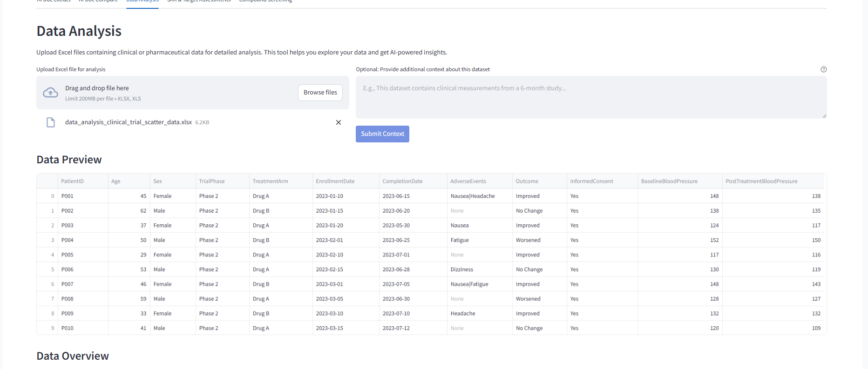
Task: Select the Age column header
Action: click(116, 181)
